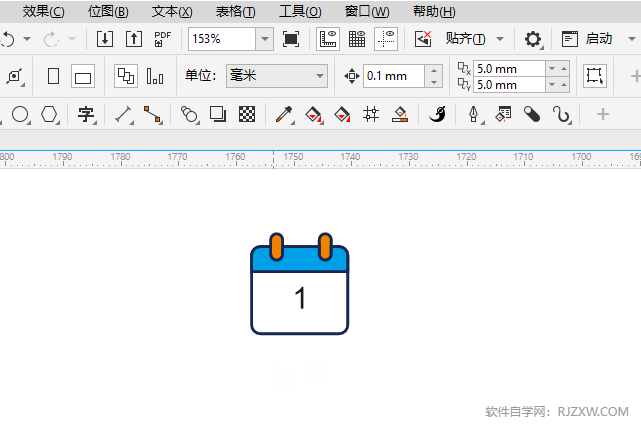Select the Outline Pen nib tool
The width and height of the screenshot is (641, 432).
[475, 114]
